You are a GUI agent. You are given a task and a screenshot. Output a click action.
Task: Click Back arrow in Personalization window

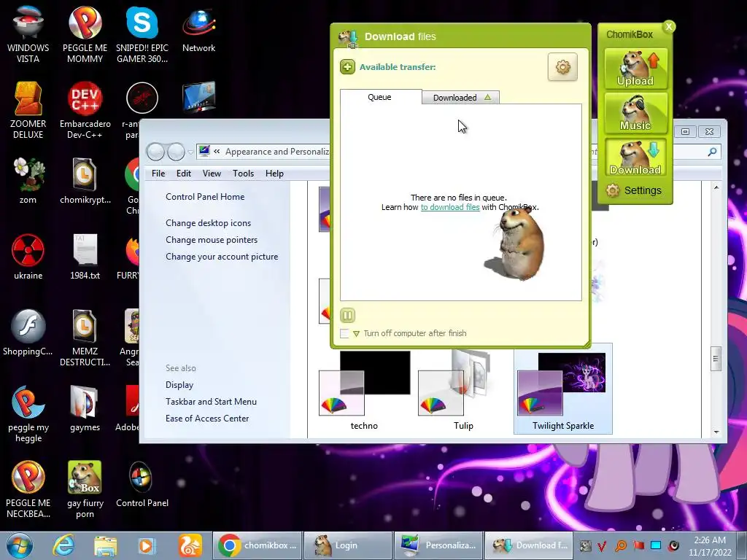tap(155, 152)
